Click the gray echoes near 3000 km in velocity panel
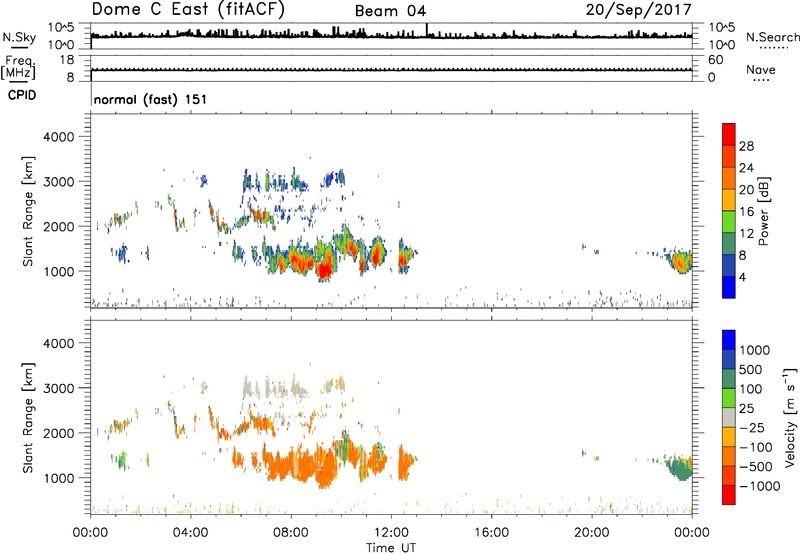Image resolution: width=800 pixels, height=554 pixels. [276, 389]
